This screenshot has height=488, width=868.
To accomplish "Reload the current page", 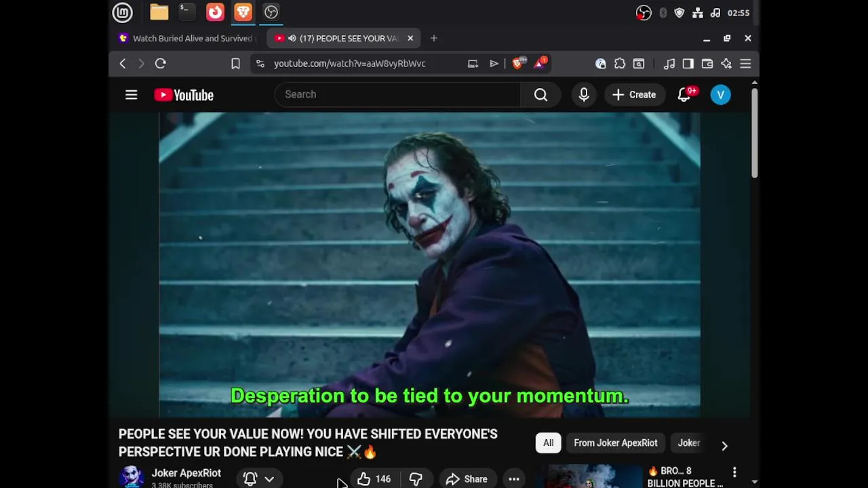I will point(161,64).
